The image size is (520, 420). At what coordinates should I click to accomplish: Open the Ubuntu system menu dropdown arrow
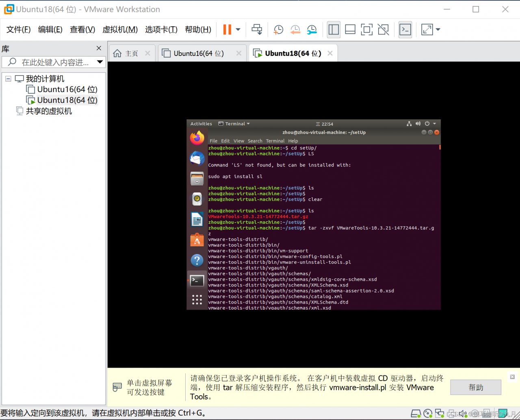tap(434, 124)
